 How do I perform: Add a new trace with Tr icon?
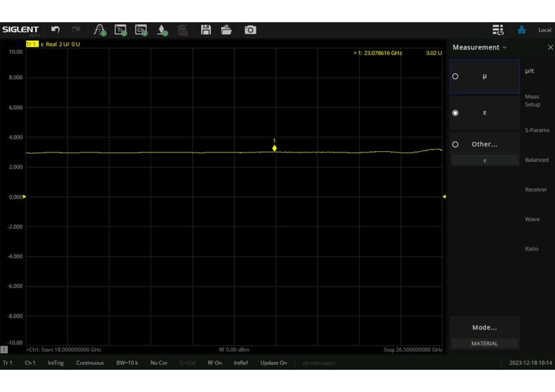(121, 30)
